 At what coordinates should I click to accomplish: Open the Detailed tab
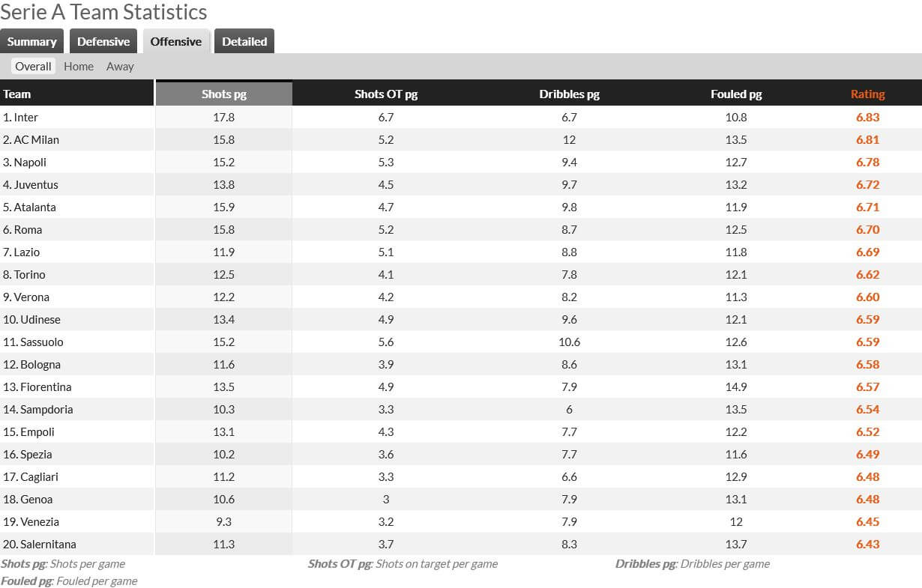pyautogui.click(x=244, y=42)
